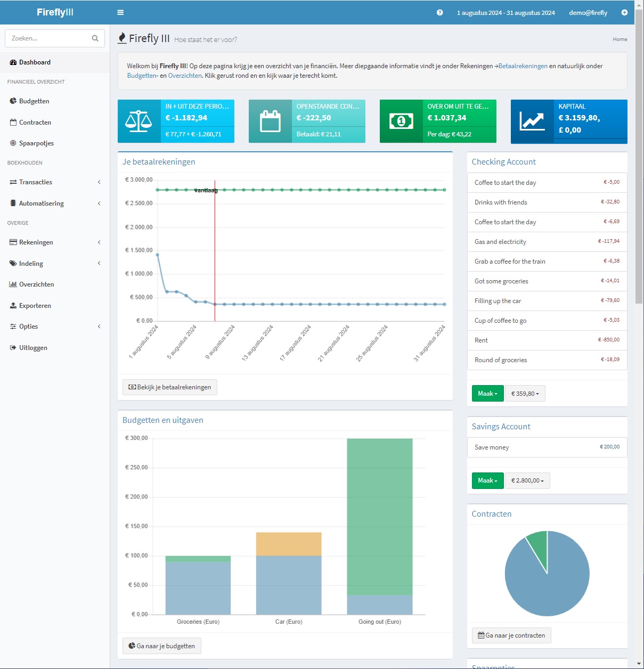Click the money bill icon box

click(401, 121)
